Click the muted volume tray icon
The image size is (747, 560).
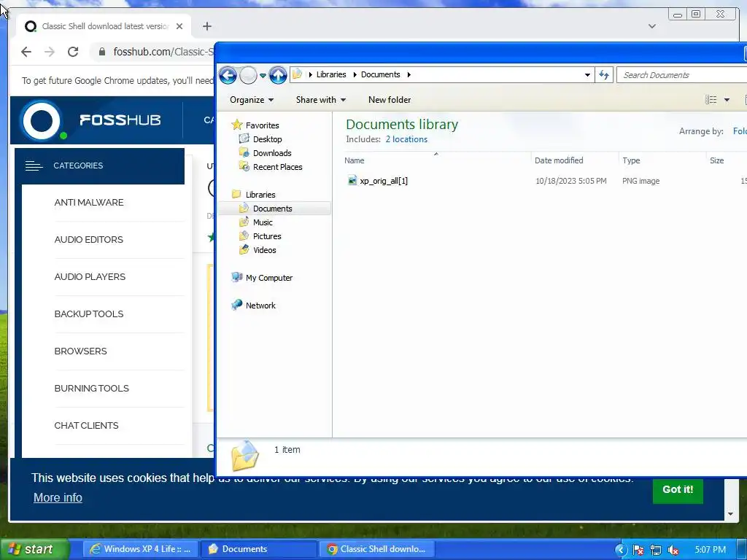673,550
